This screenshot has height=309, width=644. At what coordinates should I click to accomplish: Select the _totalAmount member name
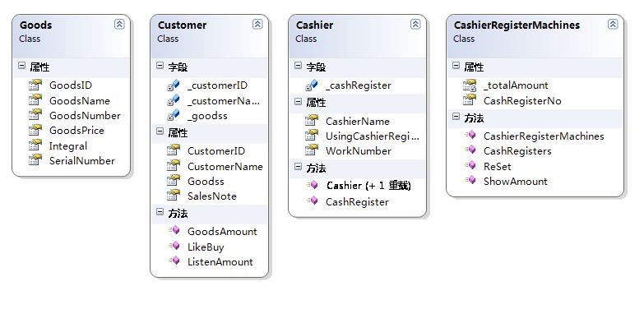click(x=516, y=85)
